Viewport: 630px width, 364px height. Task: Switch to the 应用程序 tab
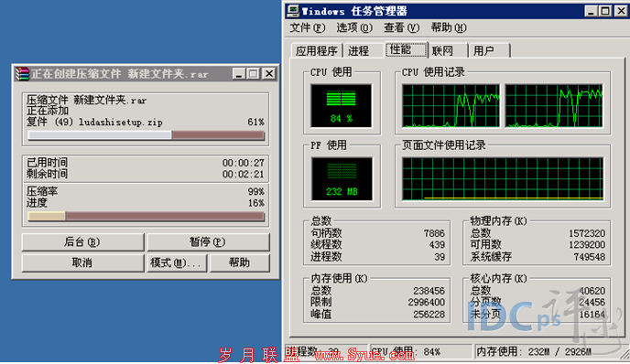[317, 50]
